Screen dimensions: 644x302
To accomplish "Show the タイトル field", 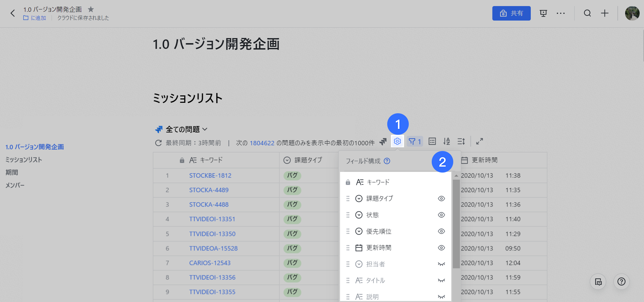I will [441, 280].
